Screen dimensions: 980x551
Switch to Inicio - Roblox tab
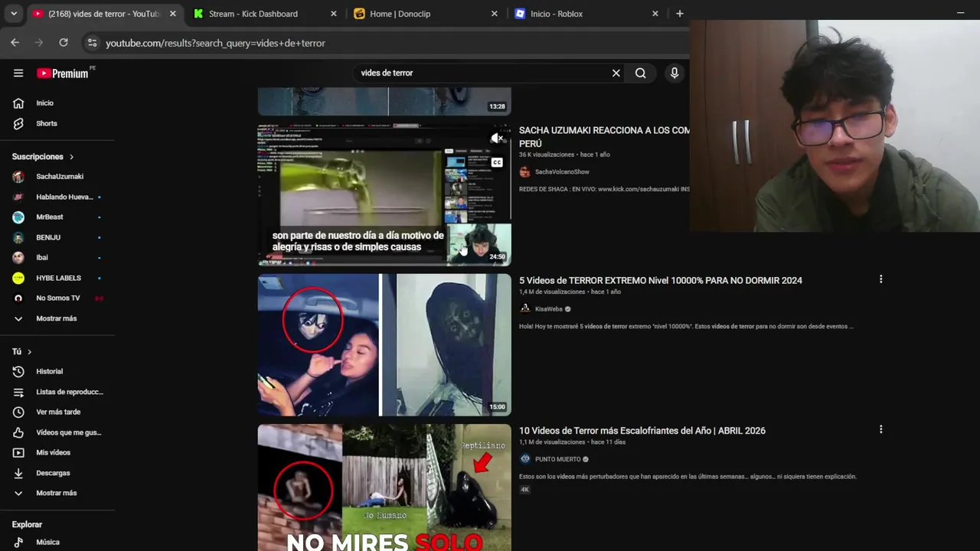click(586, 14)
